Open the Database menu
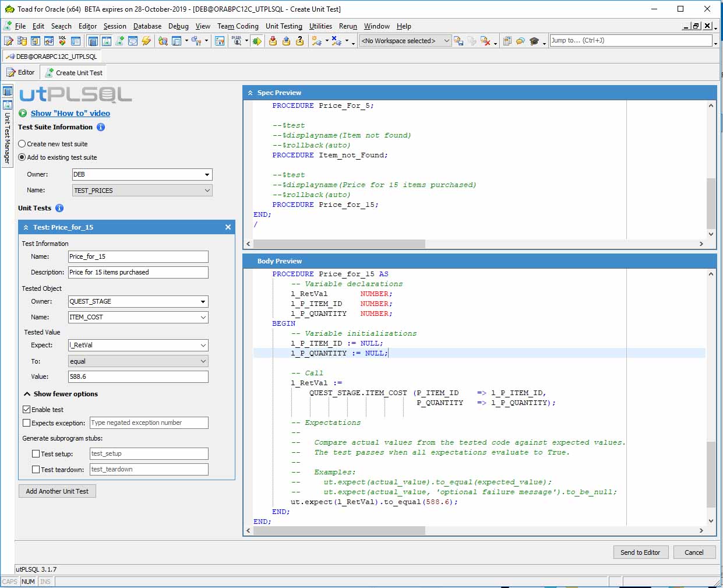Viewport: 723px width, 588px height. tap(147, 26)
